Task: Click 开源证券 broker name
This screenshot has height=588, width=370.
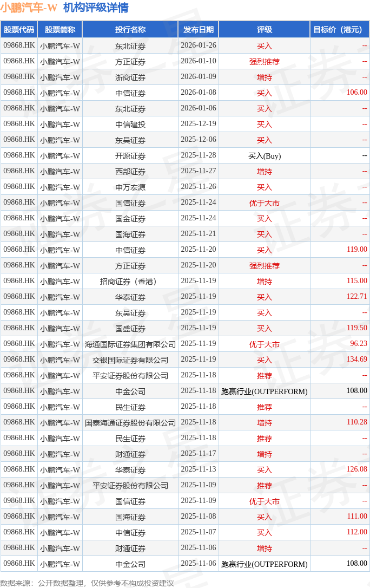Action: (130, 156)
